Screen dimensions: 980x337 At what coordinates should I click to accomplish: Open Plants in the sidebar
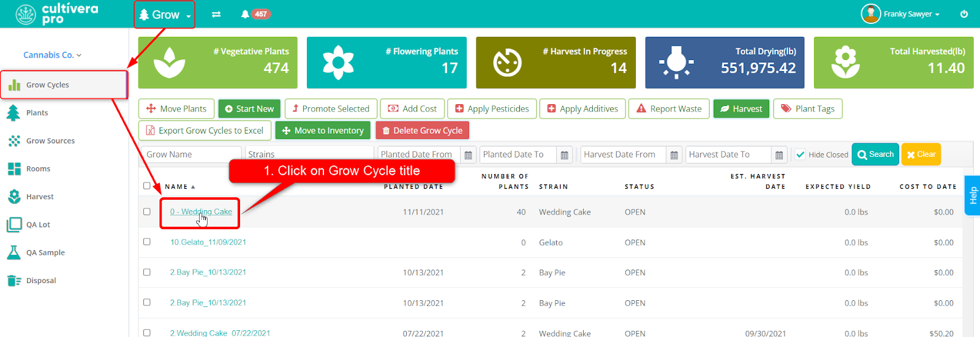(37, 113)
